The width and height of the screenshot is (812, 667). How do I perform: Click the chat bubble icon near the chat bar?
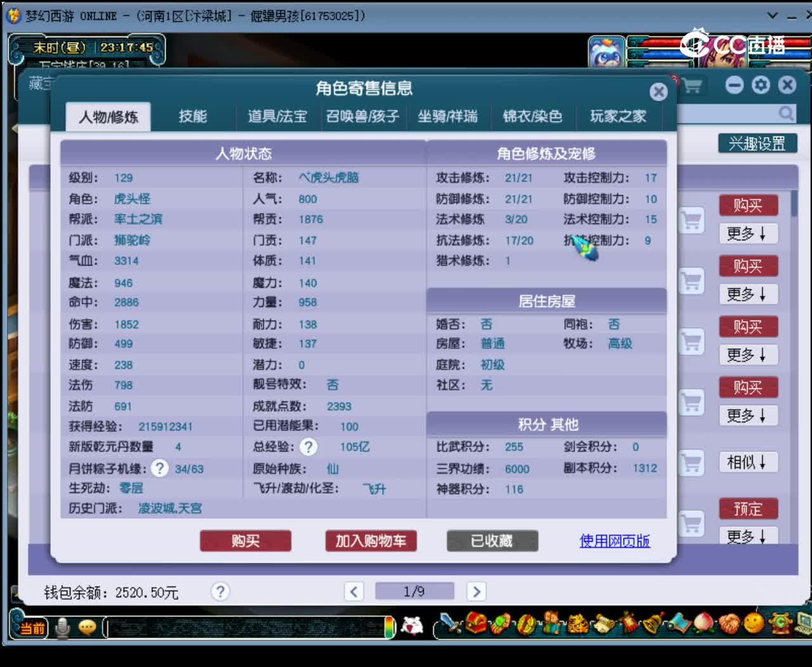[87, 627]
